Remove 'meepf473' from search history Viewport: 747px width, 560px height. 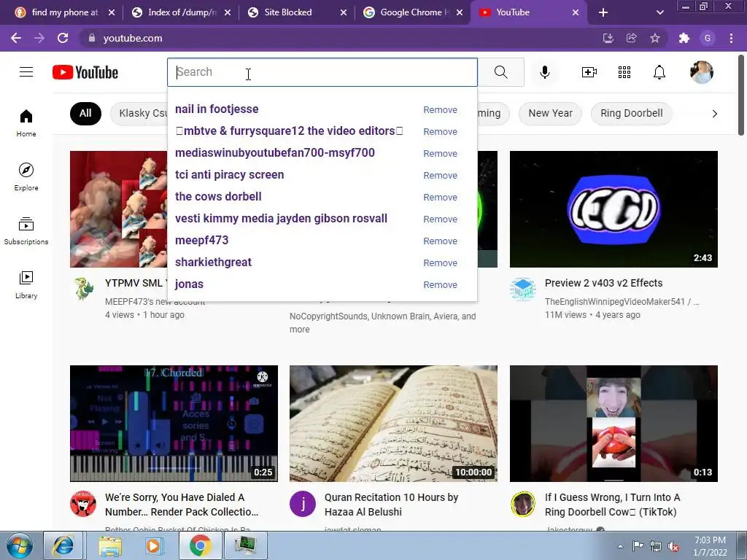point(440,241)
